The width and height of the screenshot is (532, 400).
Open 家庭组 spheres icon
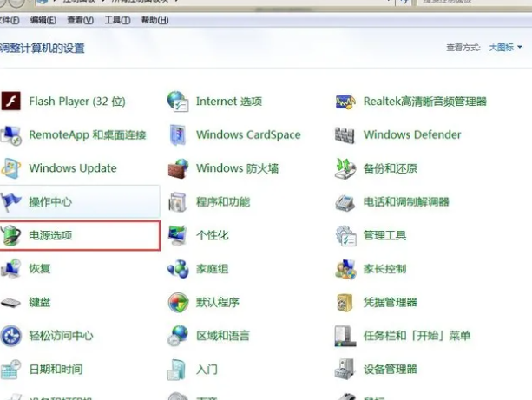[x=178, y=269]
